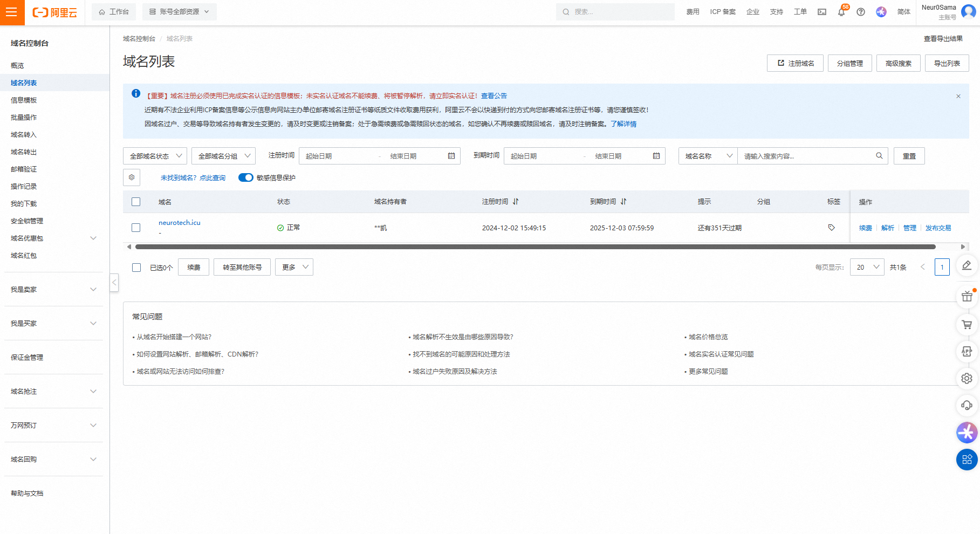Click the search magnifier icon in domain search
The width and height of the screenshot is (980, 534).
click(879, 156)
